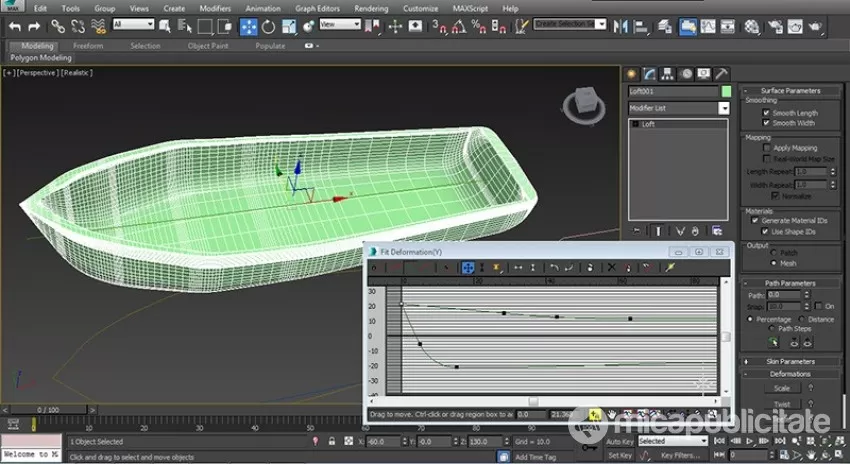The height and width of the screenshot is (464, 850).
Task: Click Mirror Horizontally in Fit Deformation toolbar
Action: [x=518, y=267]
